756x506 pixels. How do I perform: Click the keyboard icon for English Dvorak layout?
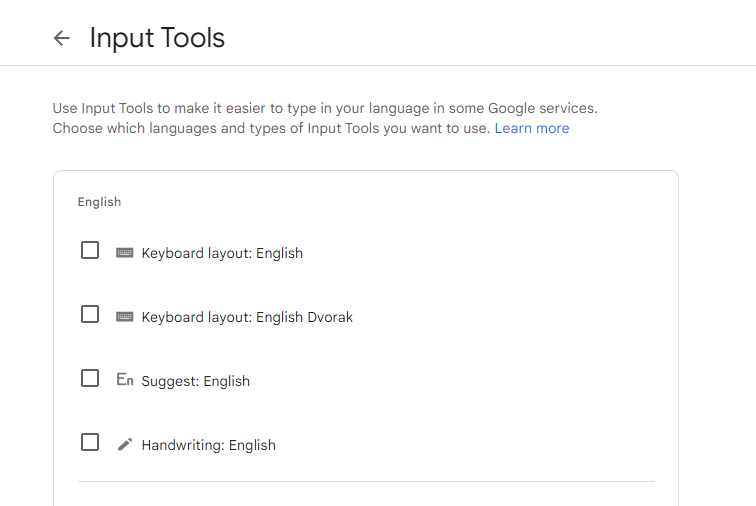coord(124,317)
